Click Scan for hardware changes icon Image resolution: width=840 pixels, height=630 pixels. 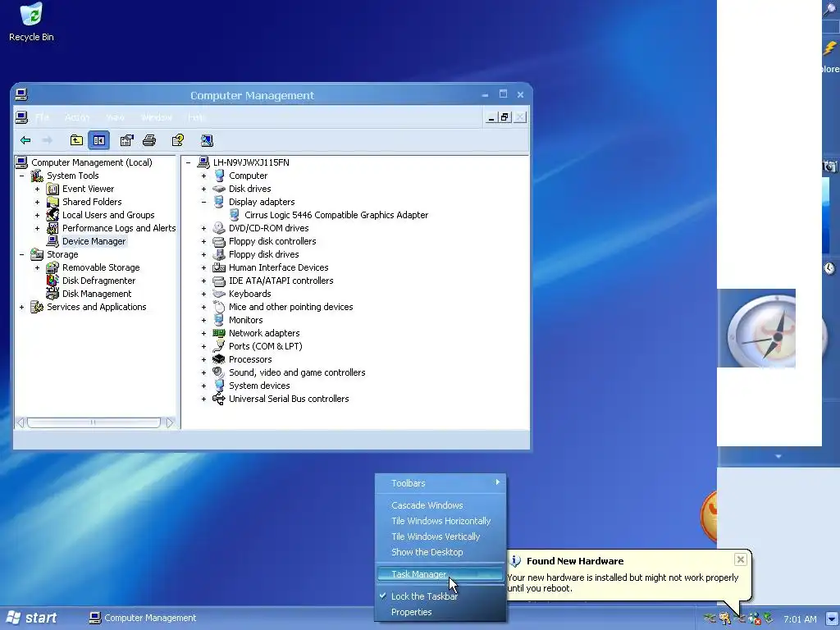[x=207, y=140]
